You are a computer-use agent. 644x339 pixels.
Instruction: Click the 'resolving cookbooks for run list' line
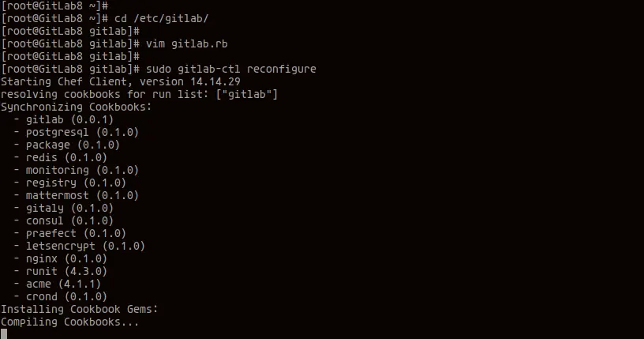pyautogui.click(x=139, y=95)
